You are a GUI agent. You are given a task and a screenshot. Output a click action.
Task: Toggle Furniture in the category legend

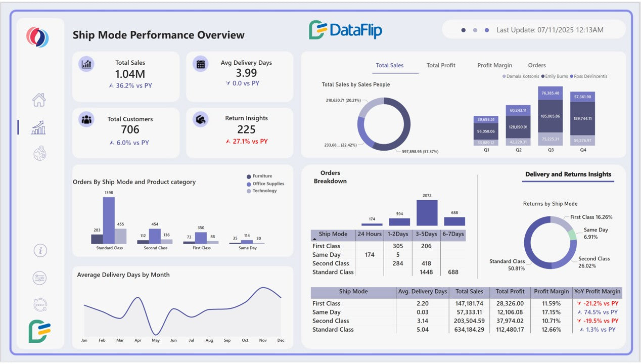[x=262, y=176]
